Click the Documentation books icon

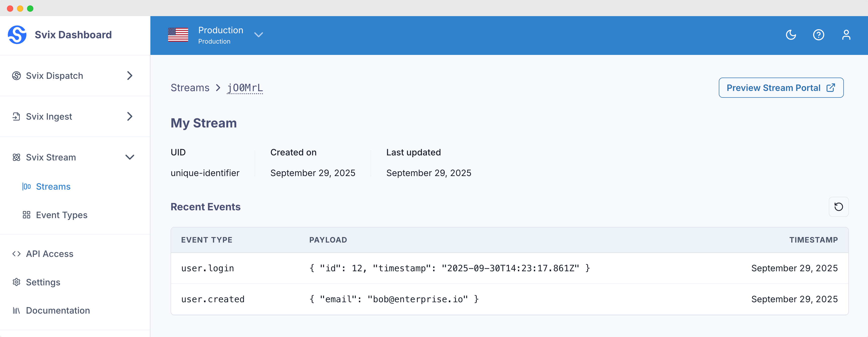pos(17,310)
